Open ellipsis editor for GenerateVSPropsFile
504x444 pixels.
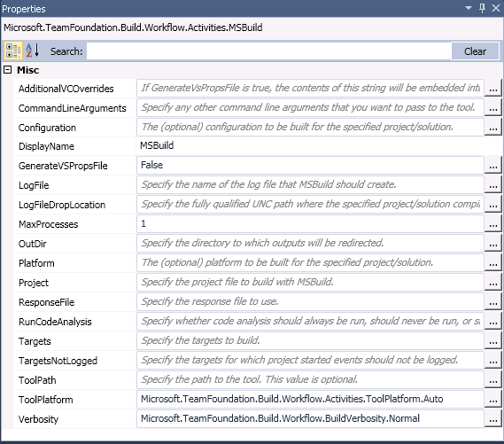493,166
